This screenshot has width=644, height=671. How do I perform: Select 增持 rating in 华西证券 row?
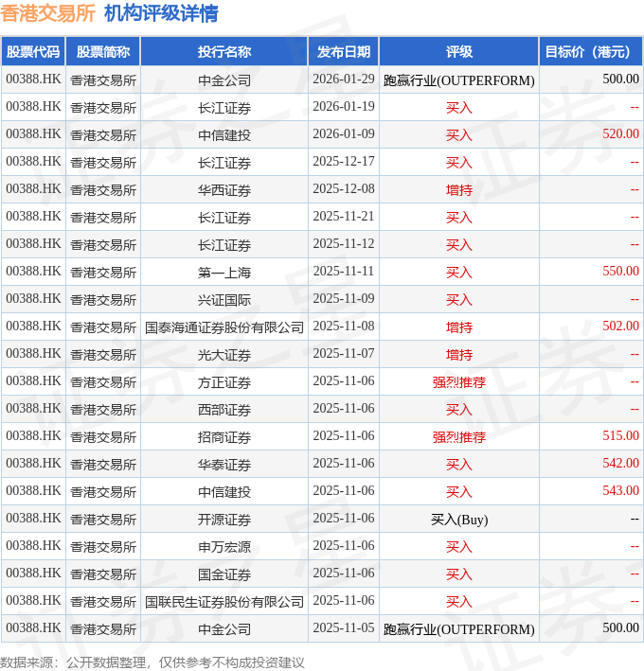459,190
